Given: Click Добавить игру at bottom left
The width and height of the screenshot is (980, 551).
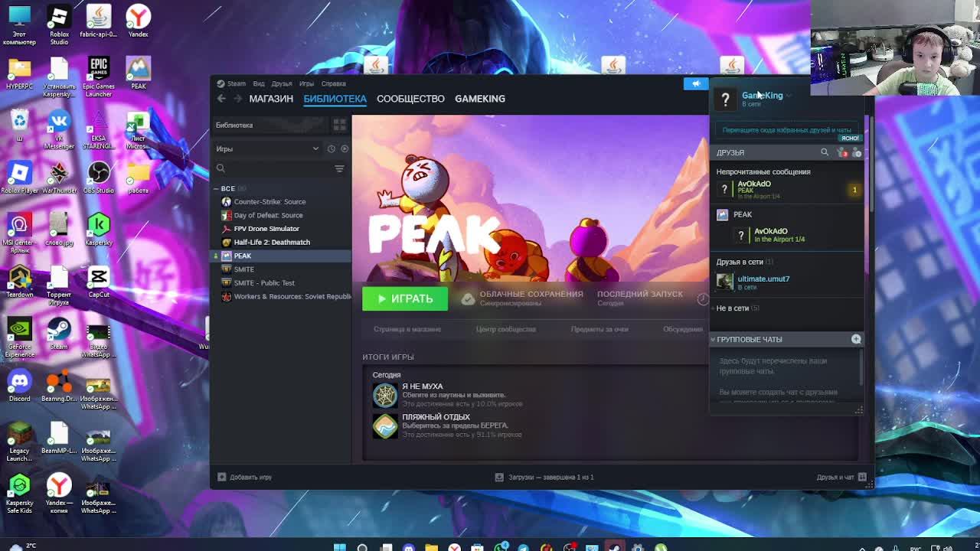Looking at the screenshot, I should [245, 478].
